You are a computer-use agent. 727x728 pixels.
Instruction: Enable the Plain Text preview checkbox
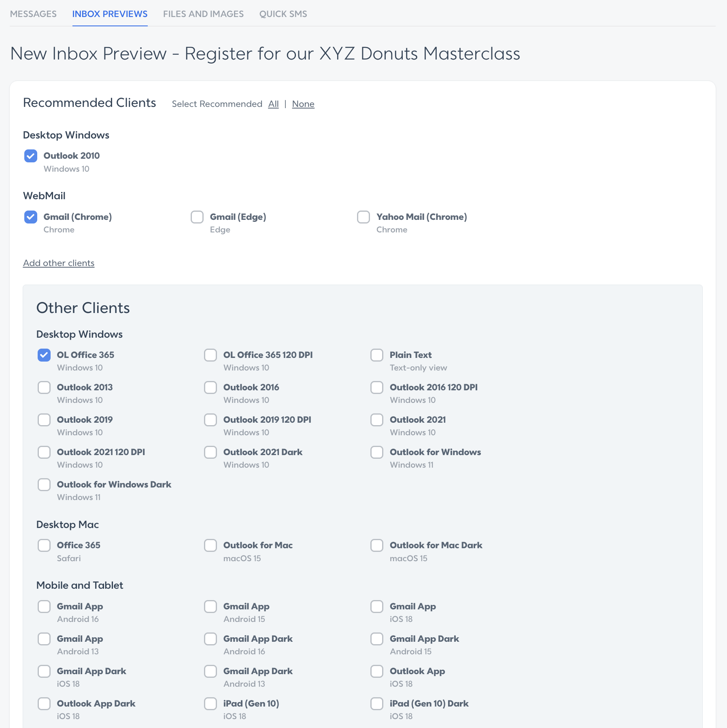point(377,355)
